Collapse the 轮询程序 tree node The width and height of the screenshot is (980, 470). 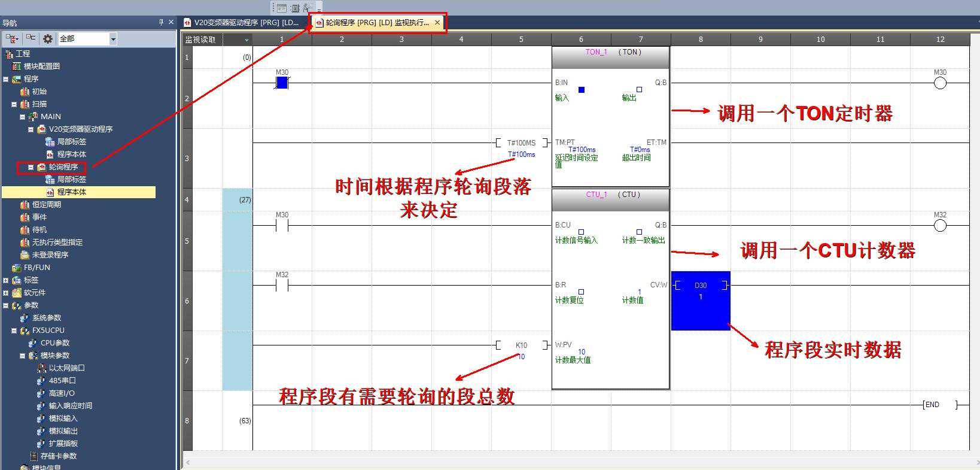coord(31,167)
